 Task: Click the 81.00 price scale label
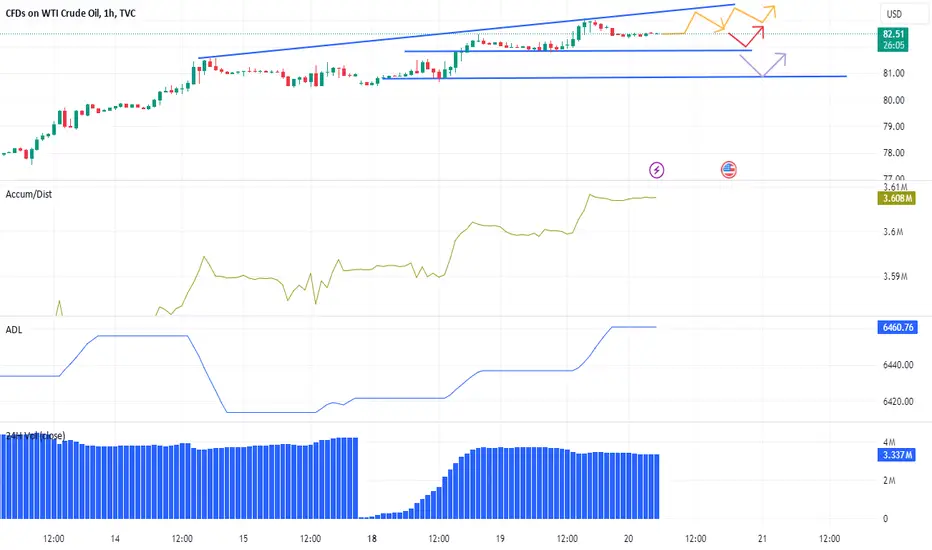tap(893, 73)
